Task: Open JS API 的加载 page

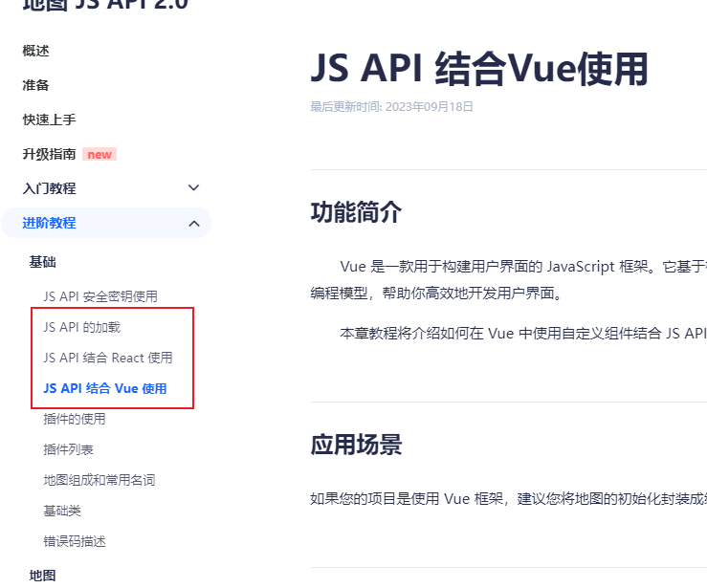Action: coord(82,327)
